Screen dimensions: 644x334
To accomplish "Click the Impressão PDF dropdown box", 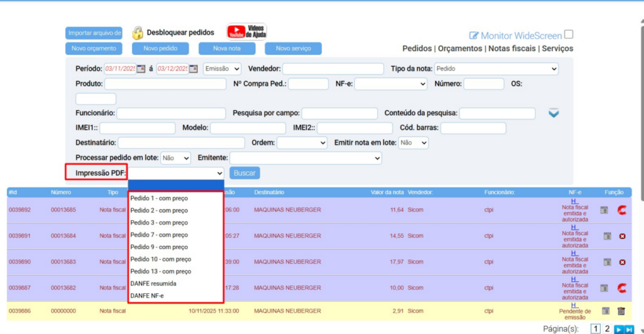I will (x=176, y=173).
